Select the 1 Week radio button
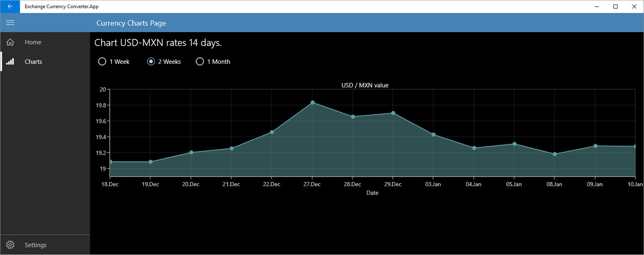The height and width of the screenshot is (255, 644). (x=102, y=62)
